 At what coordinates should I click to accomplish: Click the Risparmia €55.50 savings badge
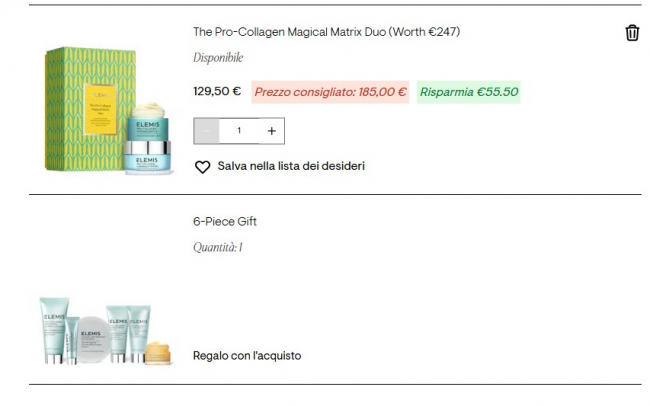(469, 92)
